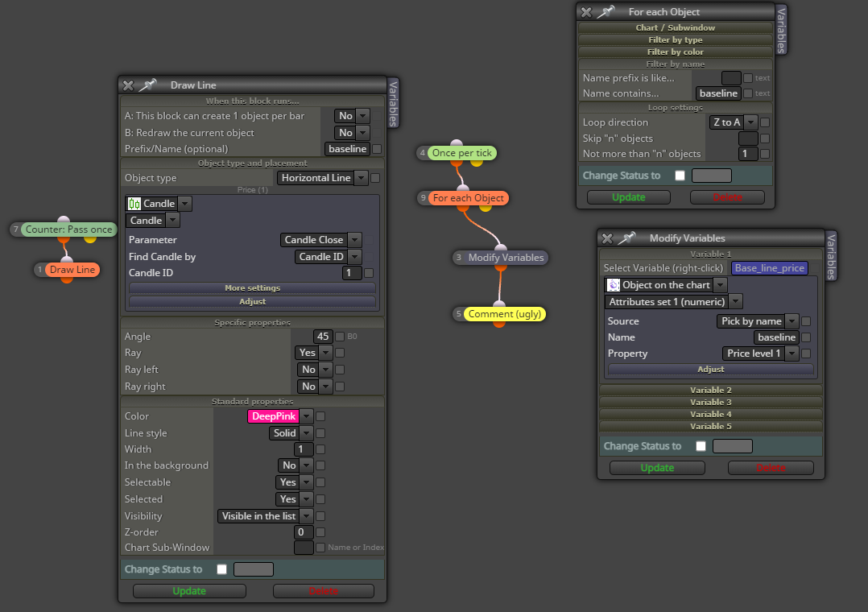Click the Candle ID value field
This screenshot has height=612, width=868.
tap(352, 273)
